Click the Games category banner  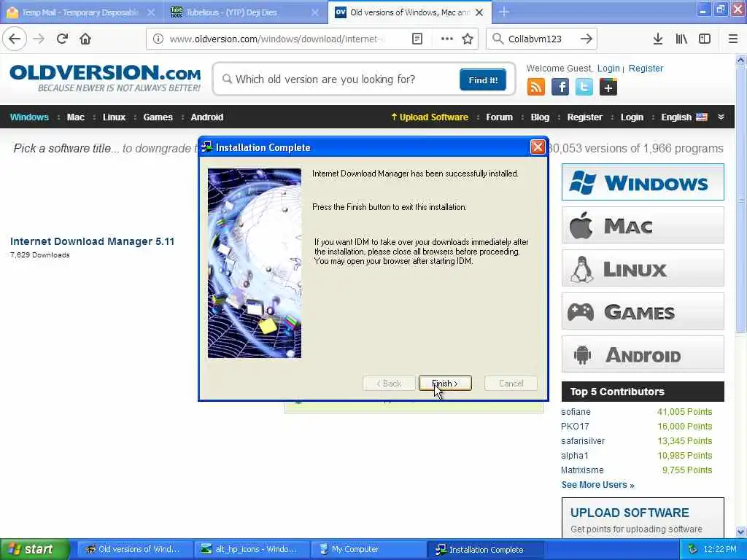(643, 311)
